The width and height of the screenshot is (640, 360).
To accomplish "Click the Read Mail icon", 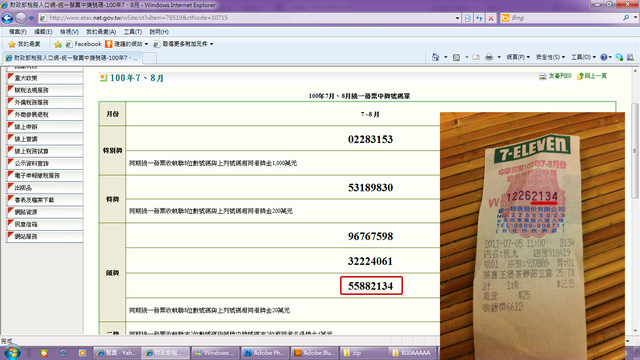I will click(476, 57).
